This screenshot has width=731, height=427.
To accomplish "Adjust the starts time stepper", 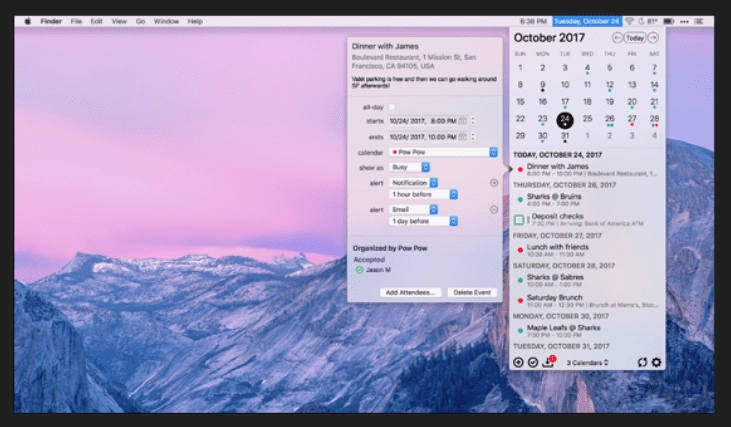I will point(473,121).
